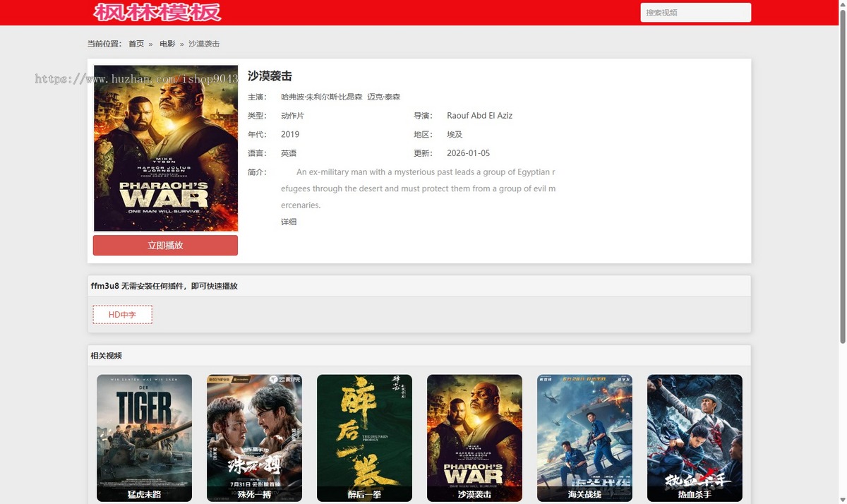The width and height of the screenshot is (847, 504).
Task: Open the 详细 description link
Action: pos(289,222)
